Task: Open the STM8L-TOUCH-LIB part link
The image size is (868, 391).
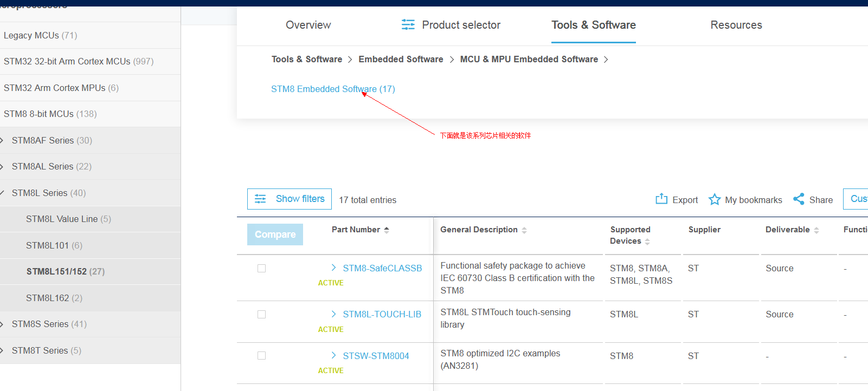Action: tap(382, 314)
